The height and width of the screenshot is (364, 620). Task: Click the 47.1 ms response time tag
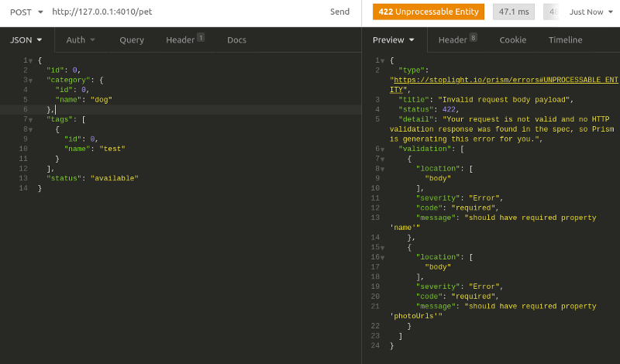[x=513, y=12]
